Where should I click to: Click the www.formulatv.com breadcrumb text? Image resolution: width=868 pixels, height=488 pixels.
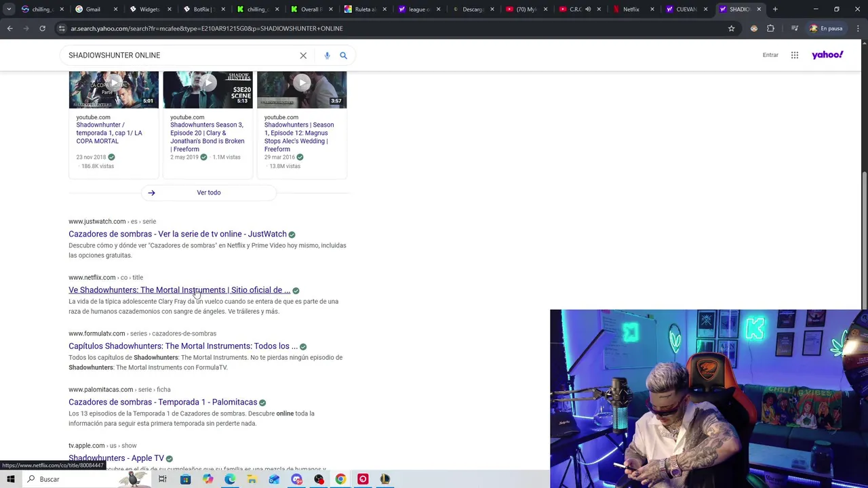click(96, 333)
